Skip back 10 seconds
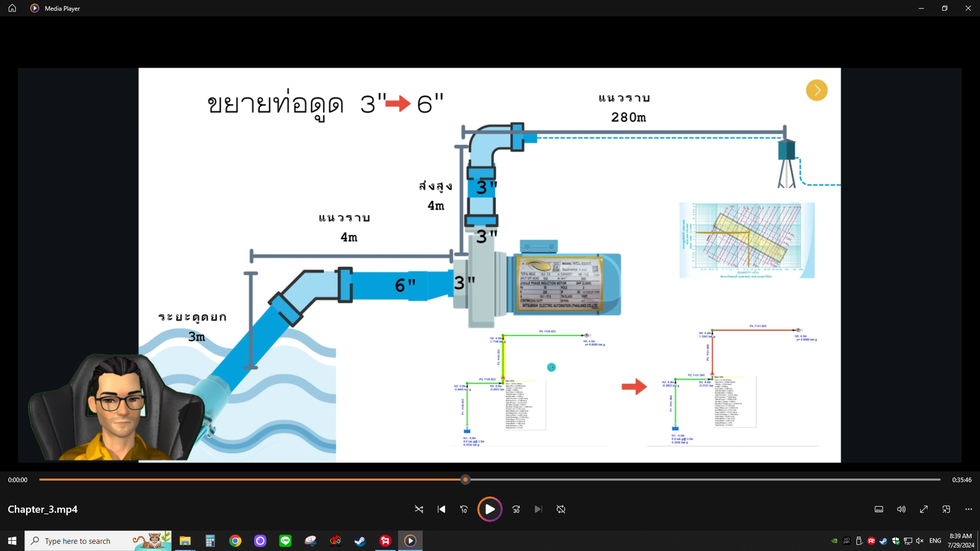Screen dimensions: 980x551 click(464, 509)
